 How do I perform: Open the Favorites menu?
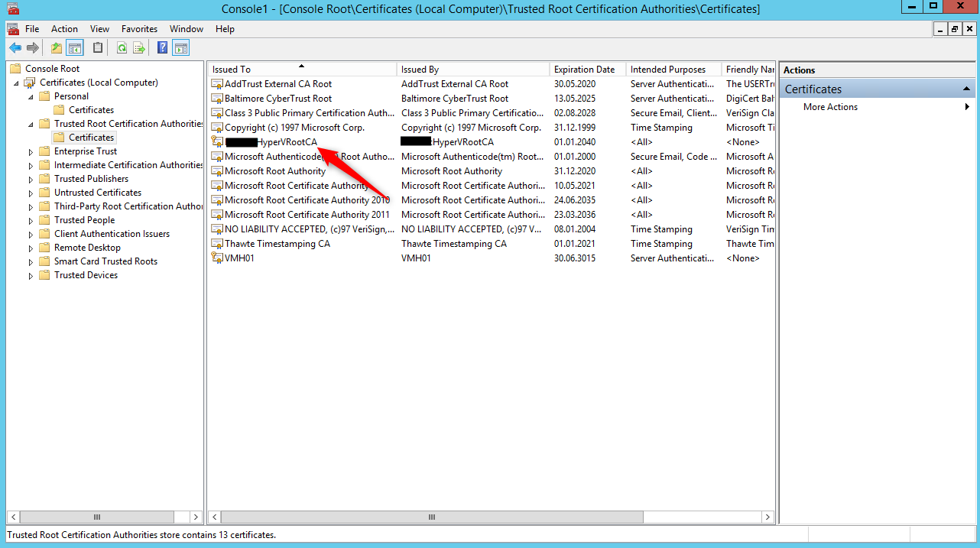[140, 29]
